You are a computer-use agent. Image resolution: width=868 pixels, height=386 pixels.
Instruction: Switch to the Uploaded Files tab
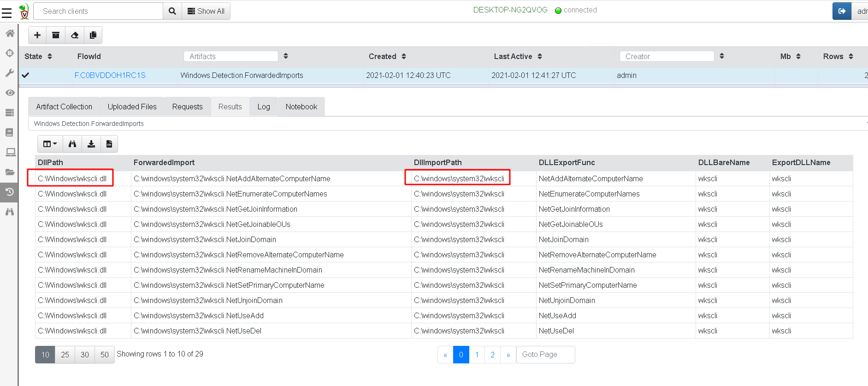132,107
